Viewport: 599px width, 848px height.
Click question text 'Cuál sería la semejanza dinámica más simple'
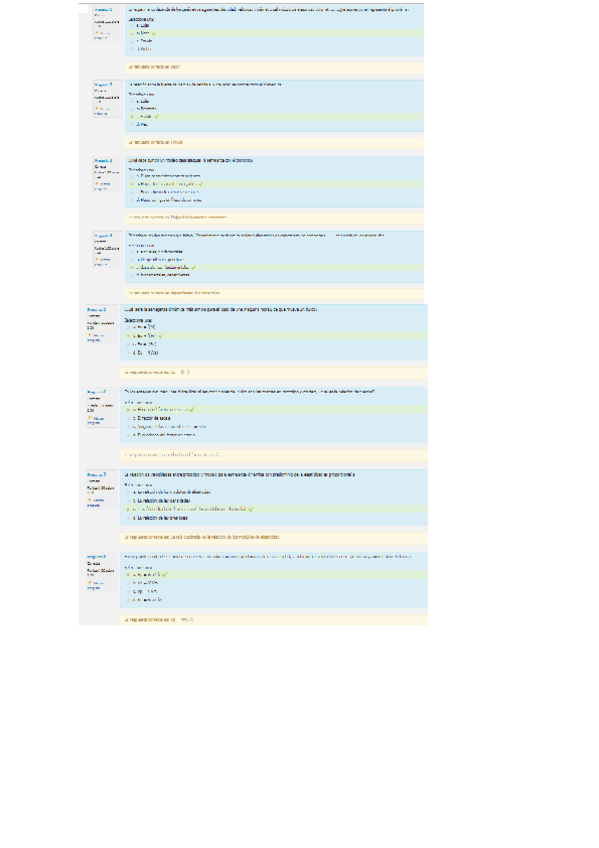tap(221, 309)
